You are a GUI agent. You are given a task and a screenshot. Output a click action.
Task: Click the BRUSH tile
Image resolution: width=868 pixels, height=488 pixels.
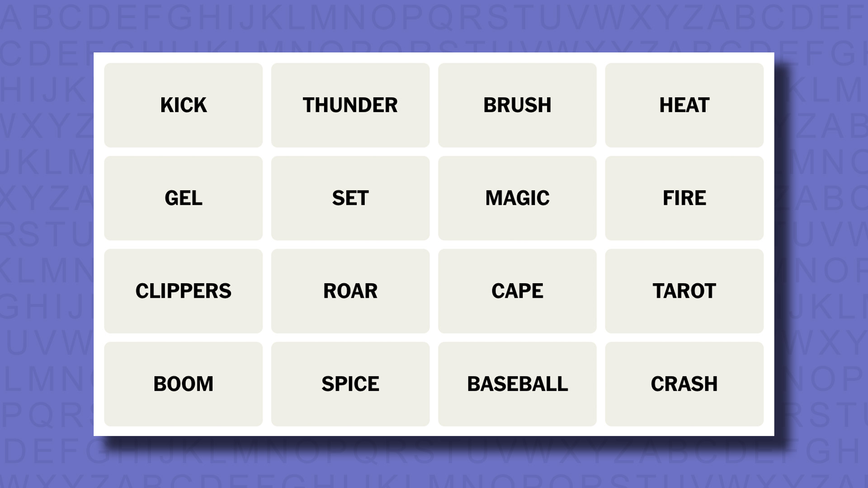(518, 105)
